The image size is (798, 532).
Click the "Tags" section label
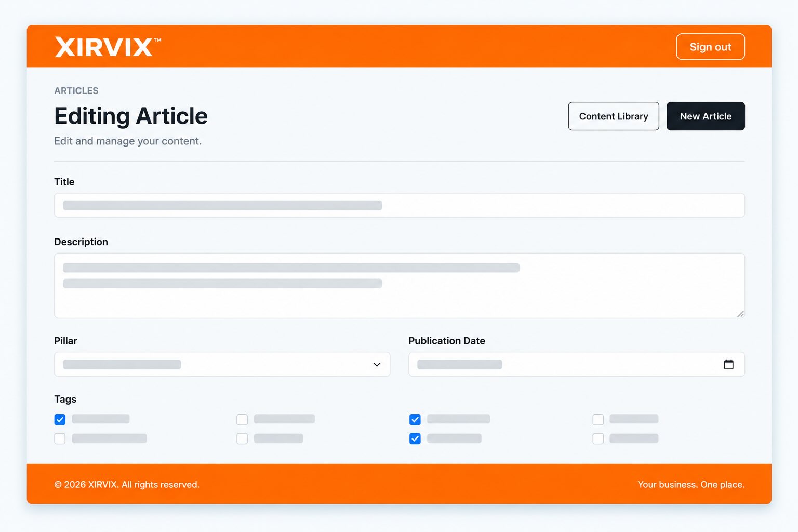(x=65, y=399)
